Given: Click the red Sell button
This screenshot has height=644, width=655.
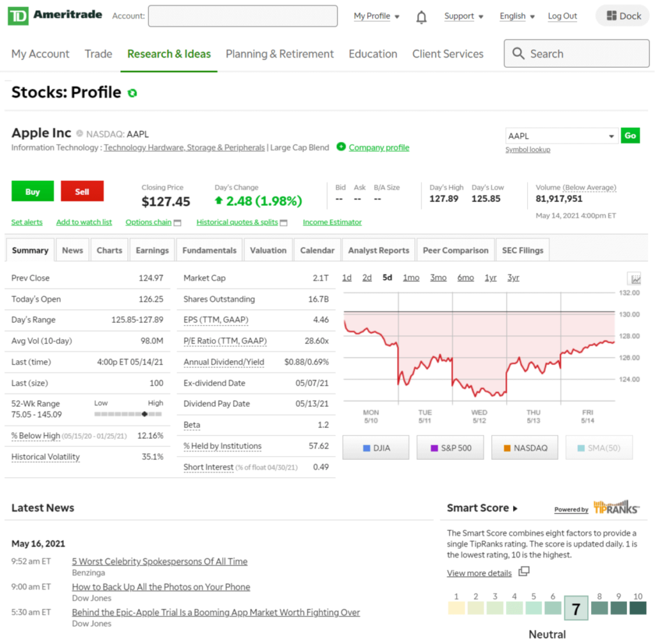Looking at the screenshot, I should (82, 191).
